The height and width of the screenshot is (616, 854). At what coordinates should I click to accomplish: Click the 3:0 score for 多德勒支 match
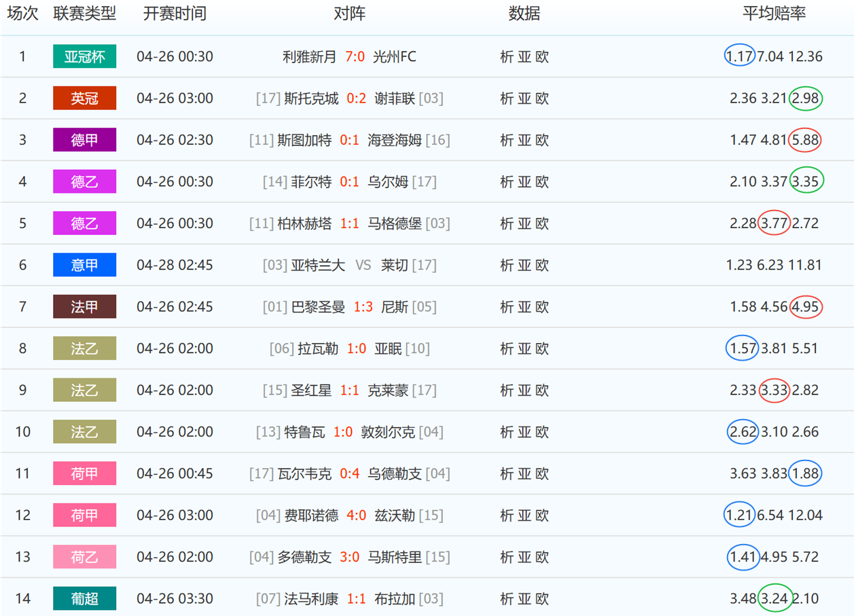(349, 557)
